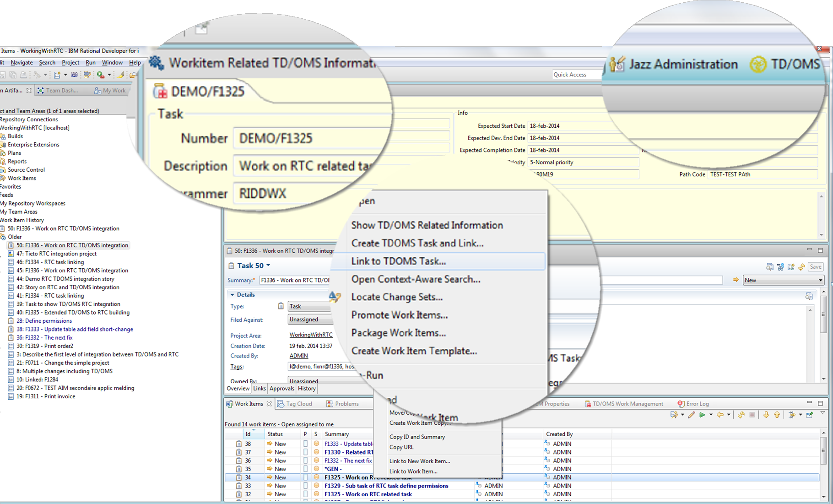This screenshot has width=833, height=504.
Task: Click the green run with toolbox toolbar icon
Action: pyautogui.click(x=100, y=75)
